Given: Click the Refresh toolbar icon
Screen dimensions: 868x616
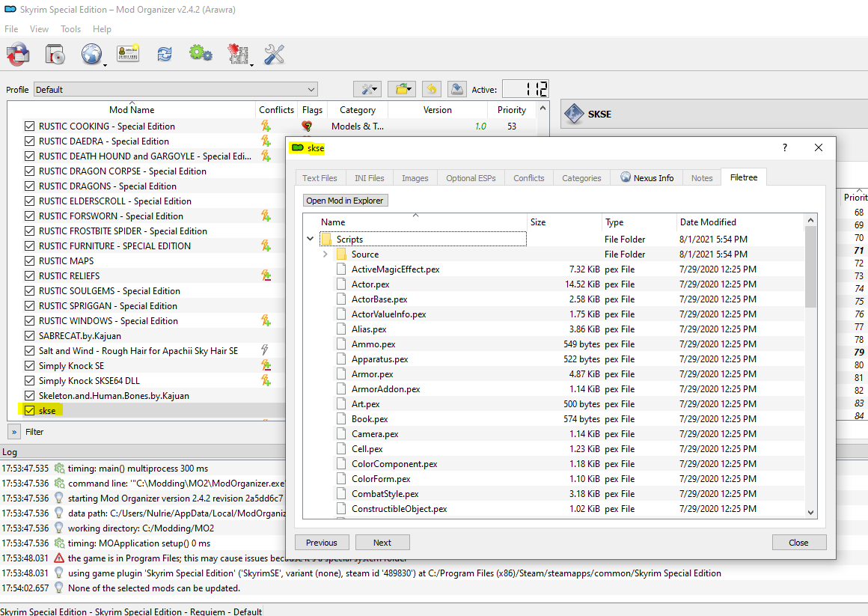Looking at the screenshot, I should point(165,55).
